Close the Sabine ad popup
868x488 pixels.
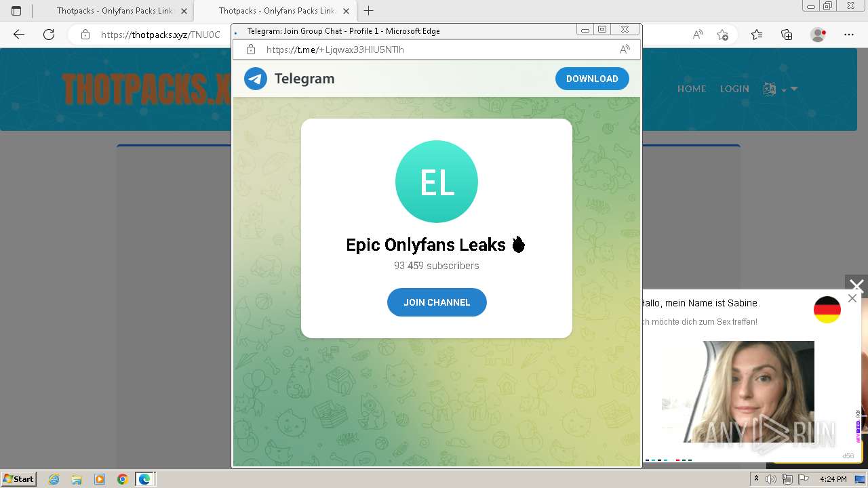pyautogui.click(x=852, y=298)
